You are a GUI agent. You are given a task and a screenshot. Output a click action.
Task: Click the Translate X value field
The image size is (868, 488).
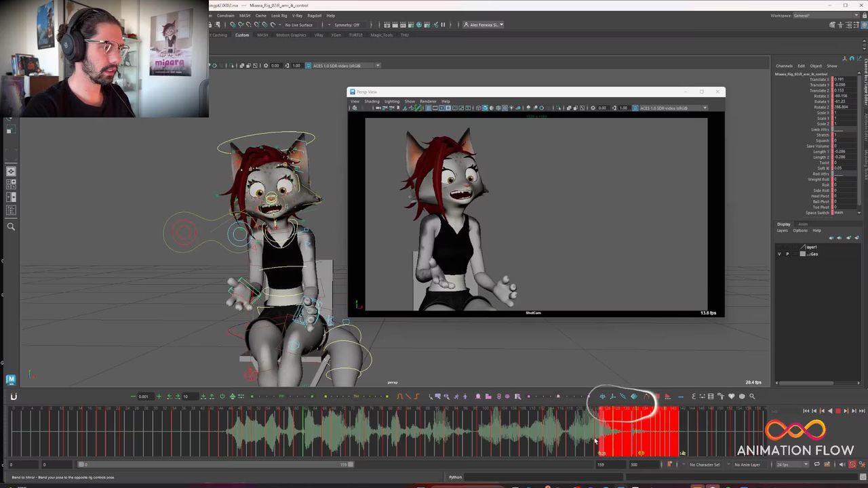pos(845,79)
